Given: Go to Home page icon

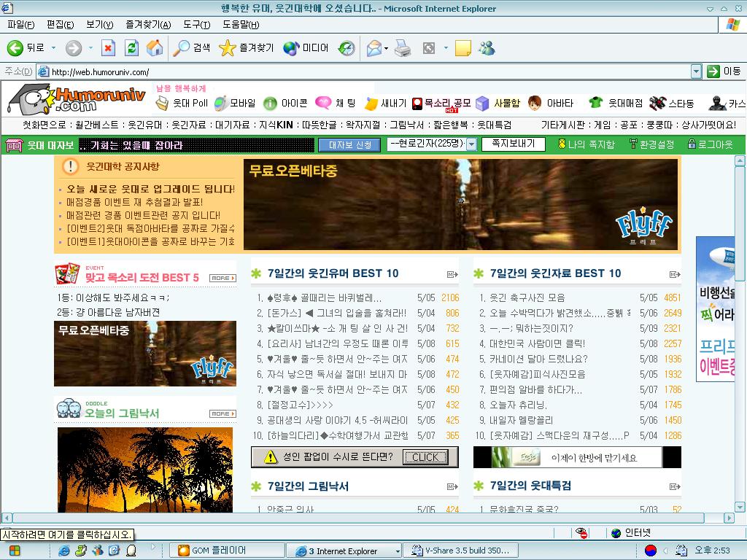Looking at the screenshot, I should click(x=155, y=47).
